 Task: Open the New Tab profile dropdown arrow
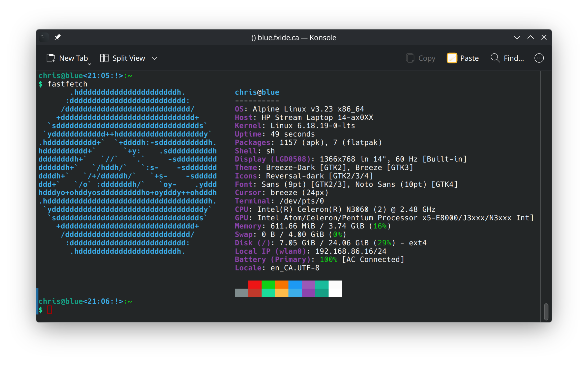[89, 64]
